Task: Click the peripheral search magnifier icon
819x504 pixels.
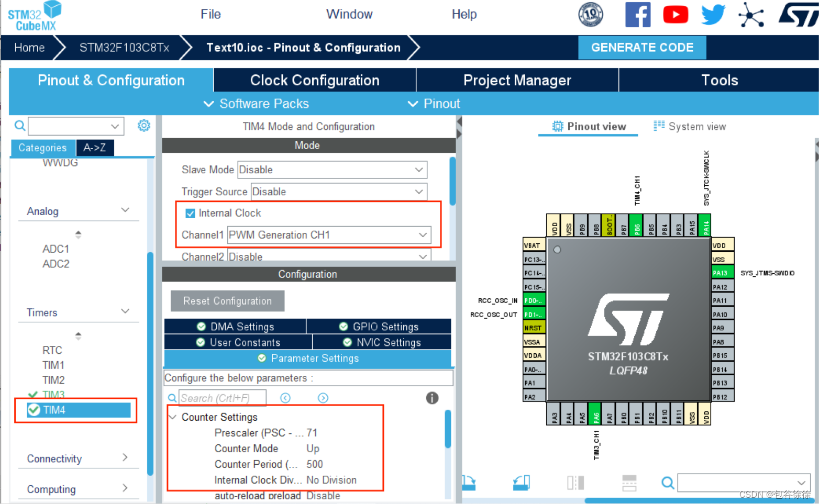Action: click(x=20, y=126)
